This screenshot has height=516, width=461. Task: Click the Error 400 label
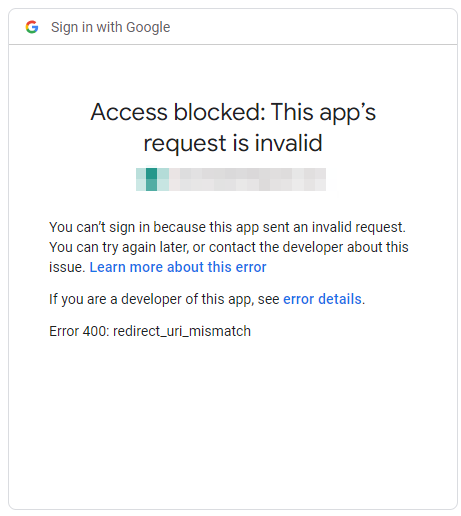click(x=79, y=331)
